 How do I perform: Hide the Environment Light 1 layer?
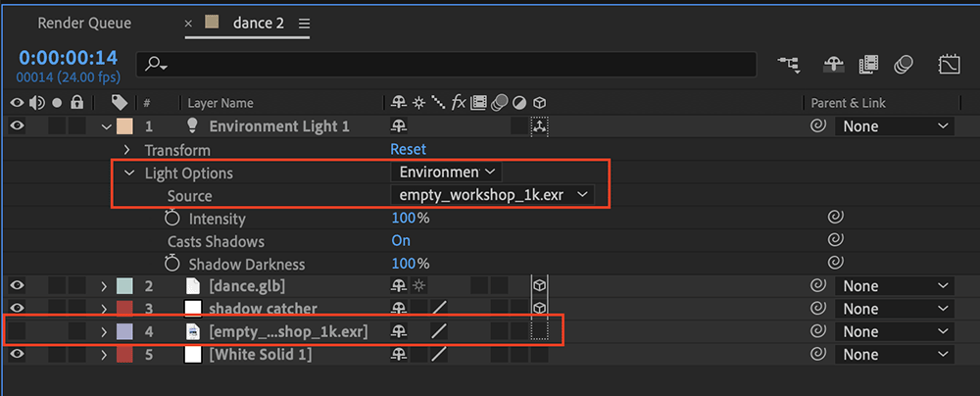click(x=17, y=126)
